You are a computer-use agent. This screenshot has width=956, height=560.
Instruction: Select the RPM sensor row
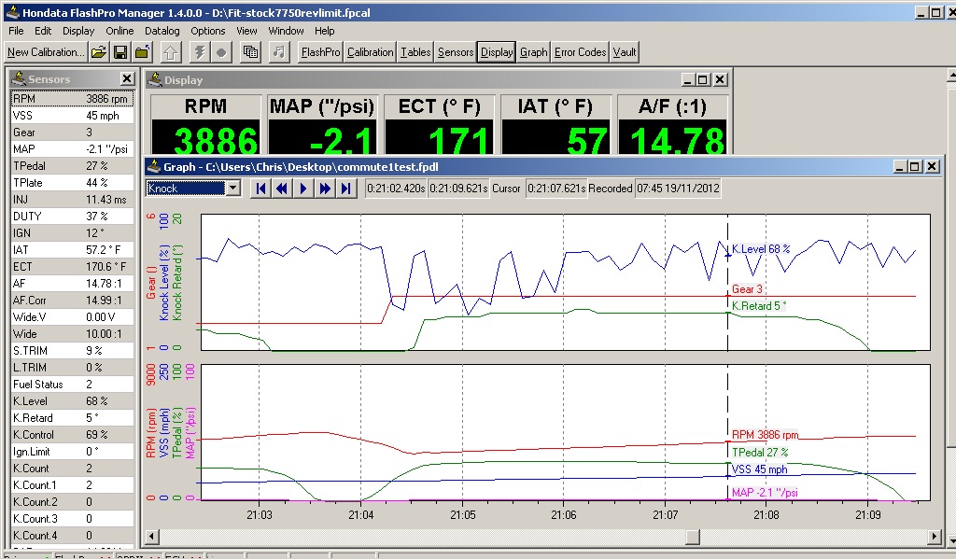72,99
